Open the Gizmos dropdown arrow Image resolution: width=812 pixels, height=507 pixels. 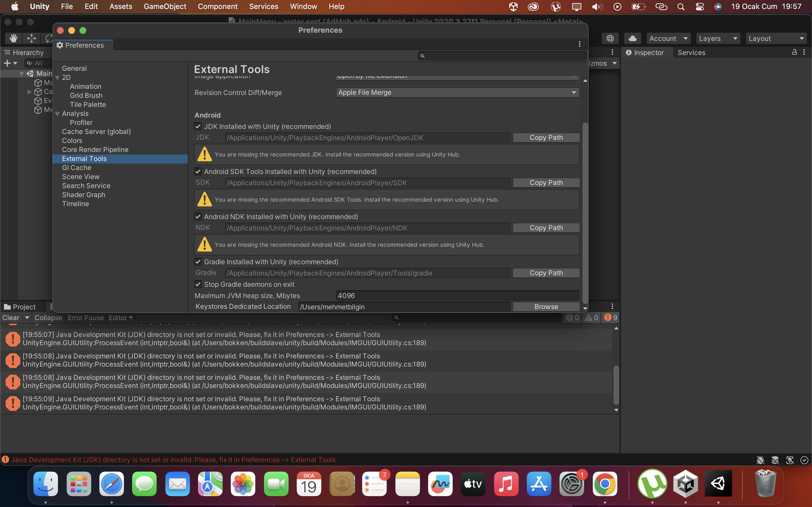coord(614,63)
